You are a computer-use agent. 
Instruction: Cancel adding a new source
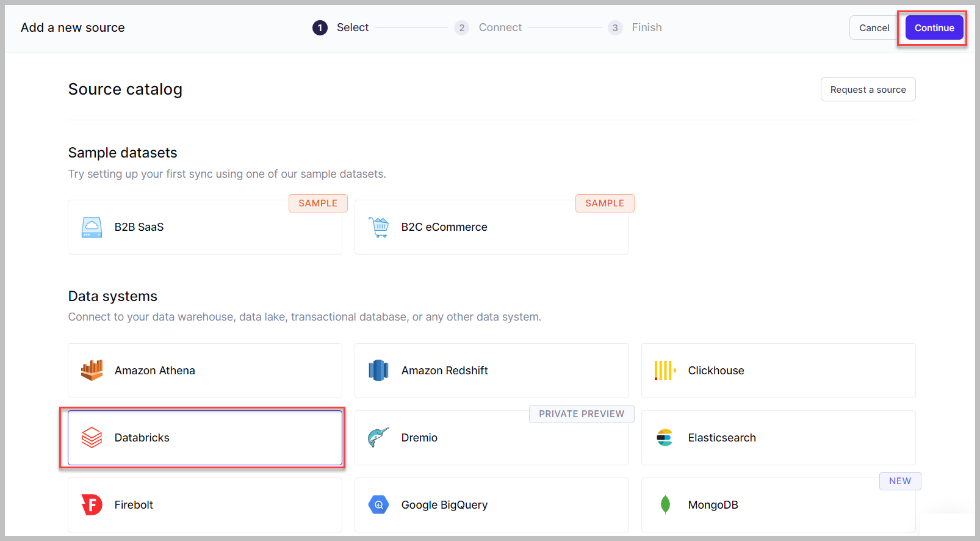pos(873,28)
